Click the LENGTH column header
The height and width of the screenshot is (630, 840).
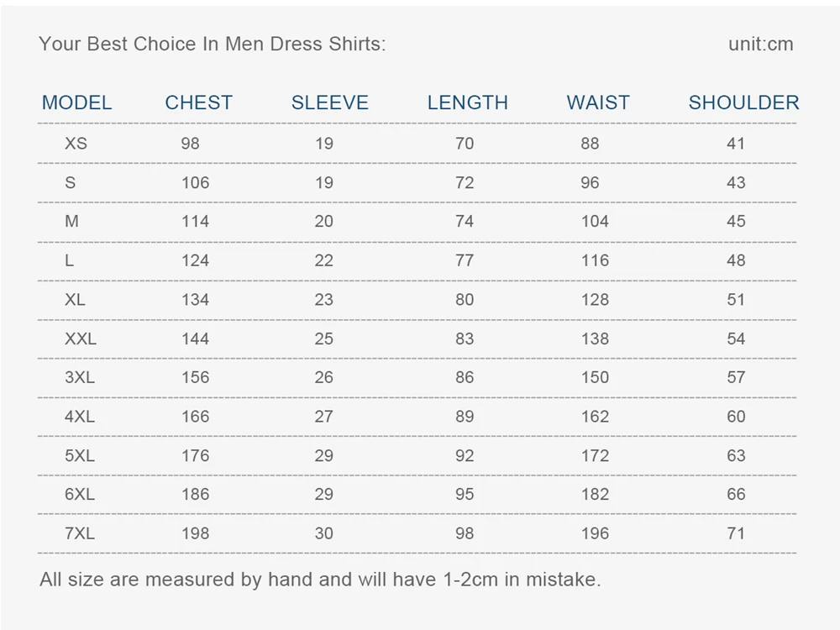[x=467, y=102]
